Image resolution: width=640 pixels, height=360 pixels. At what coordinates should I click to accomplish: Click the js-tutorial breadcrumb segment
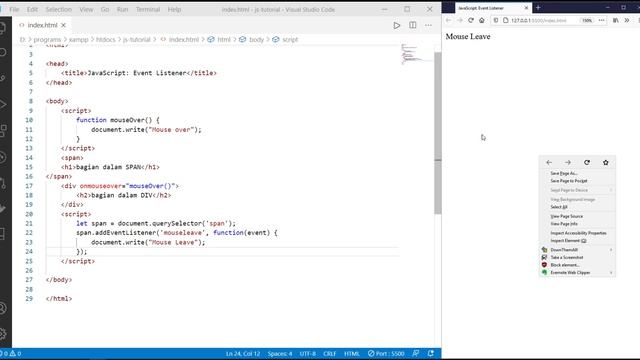click(x=136, y=40)
